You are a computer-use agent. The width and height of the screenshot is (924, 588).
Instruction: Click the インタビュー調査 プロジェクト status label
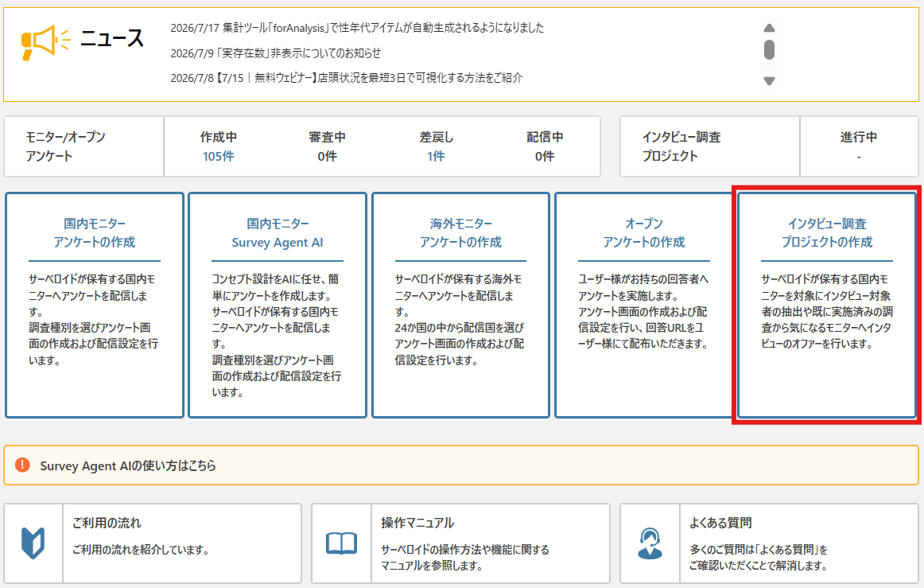coord(681,146)
